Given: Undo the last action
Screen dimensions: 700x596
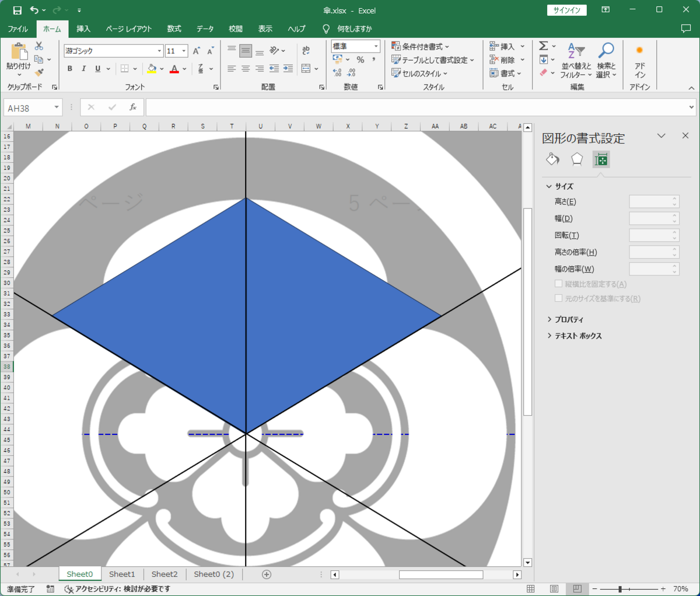Looking at the screenshot, I should 34,11.
